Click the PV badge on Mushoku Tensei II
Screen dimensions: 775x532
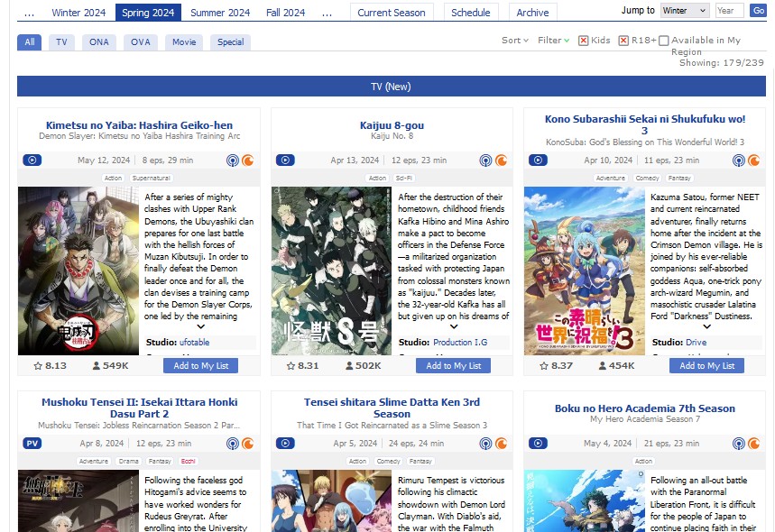(x=32, y=444)
